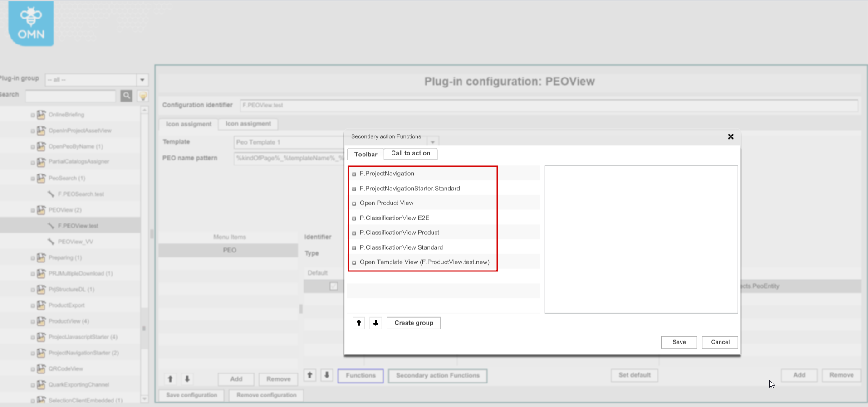Switch to the Toolbar tab

pyautogui.click(x=366, y=154)
